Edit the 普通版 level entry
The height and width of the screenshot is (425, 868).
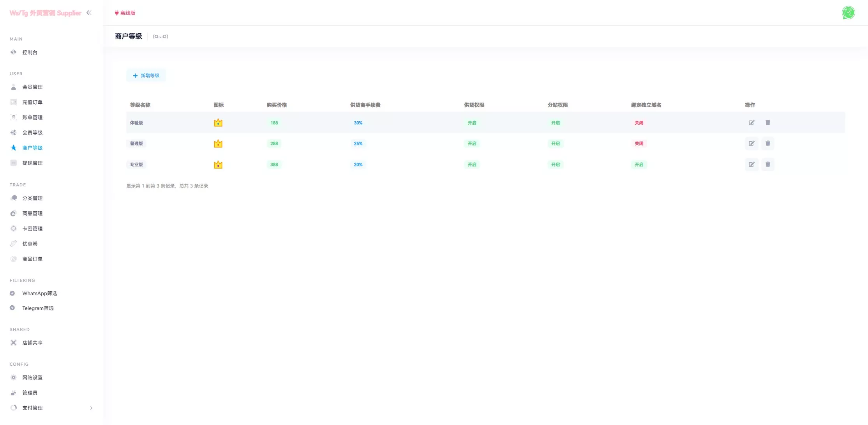coord(752,143)
